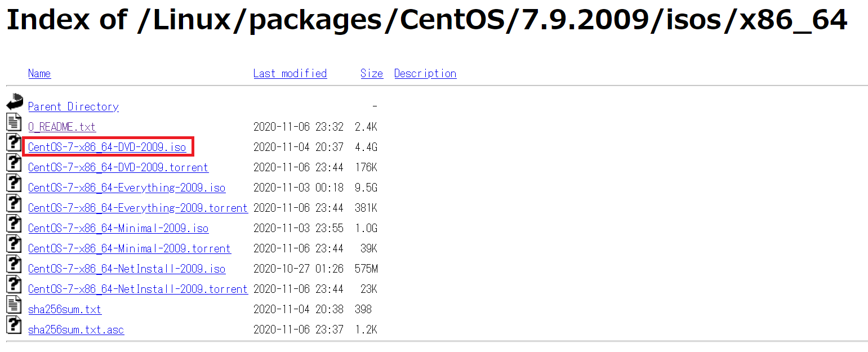The image size is (868, 352).
Task: Sort entries by Description
Action: [425, 73]
